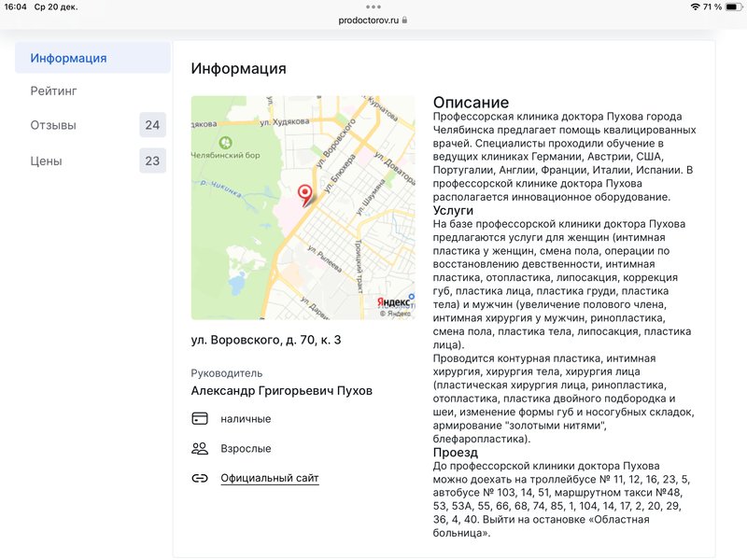Click the 23 prices count badge

152,161
